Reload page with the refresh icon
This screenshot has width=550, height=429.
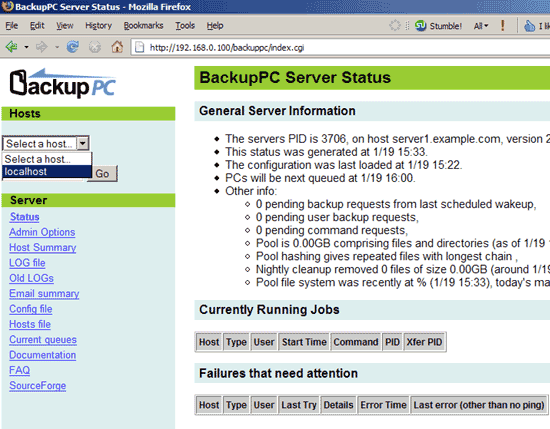coord(73,46)
